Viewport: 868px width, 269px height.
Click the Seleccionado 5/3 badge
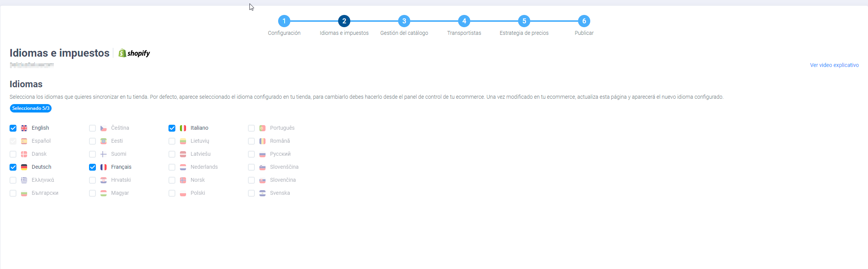coord(31,108)
